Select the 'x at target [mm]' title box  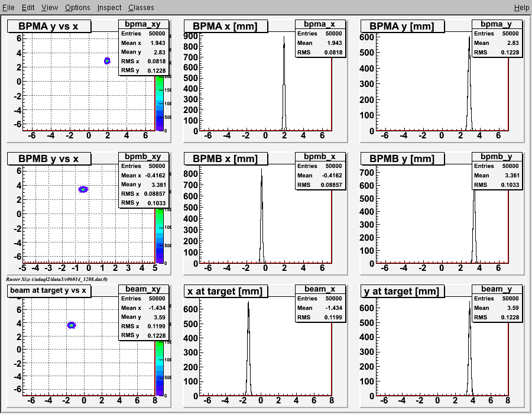[x=226, y=291]
